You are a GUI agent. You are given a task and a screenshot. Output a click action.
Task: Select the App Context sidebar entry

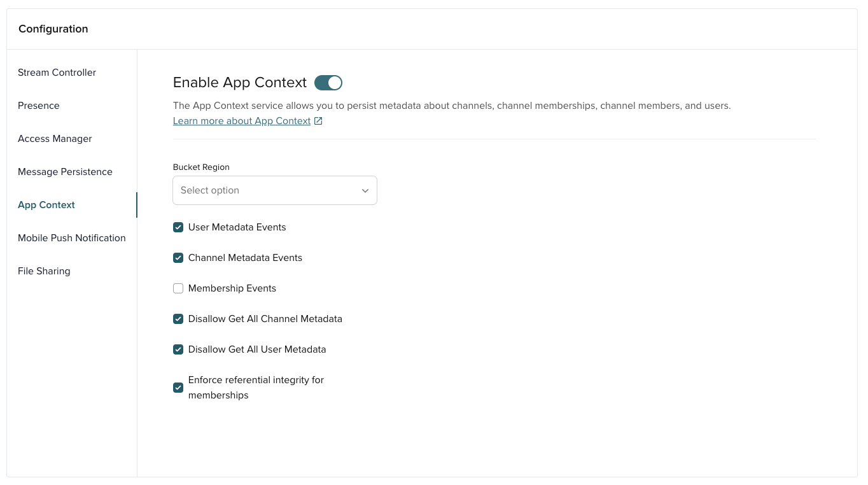coord(46,205)
